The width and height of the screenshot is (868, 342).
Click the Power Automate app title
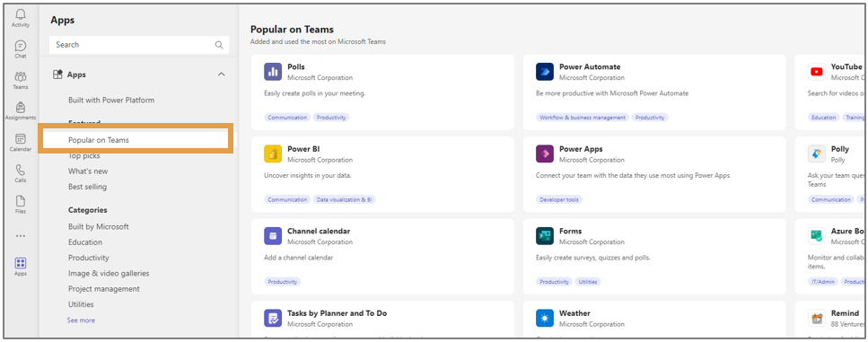click(x=590, y=67)
